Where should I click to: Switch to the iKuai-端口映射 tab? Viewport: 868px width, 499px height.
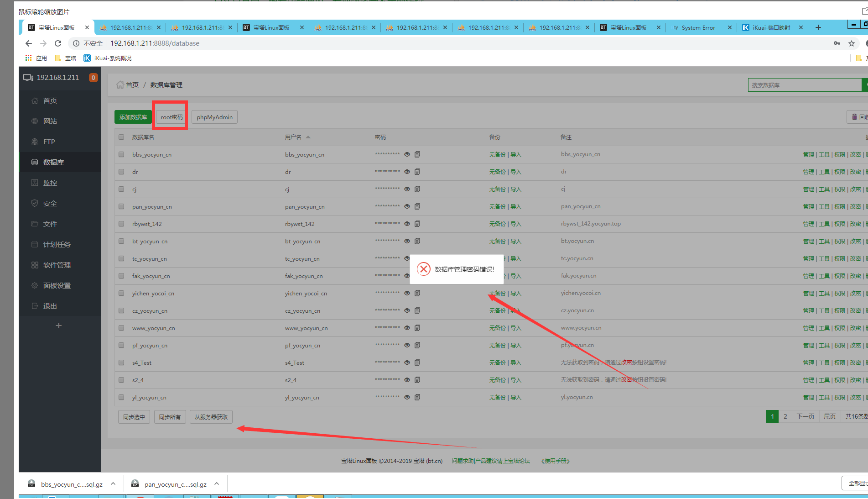point(772,27)
